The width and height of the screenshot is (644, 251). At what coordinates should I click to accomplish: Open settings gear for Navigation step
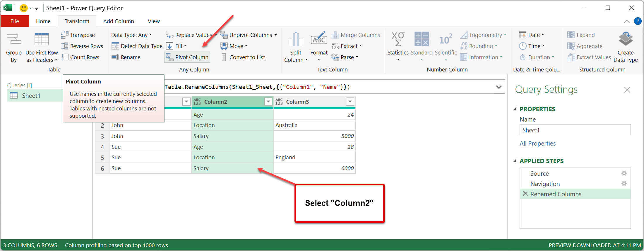tap(624, 184)
